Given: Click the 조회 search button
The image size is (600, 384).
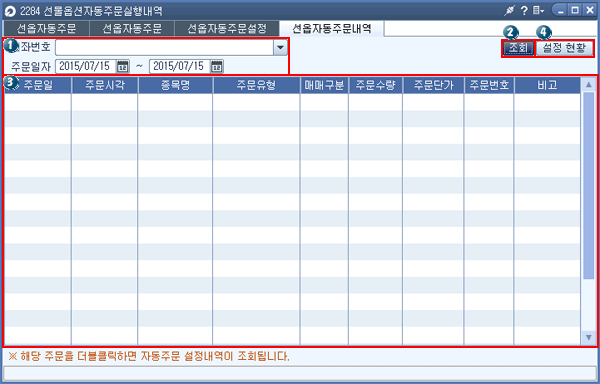Looking at the screenshot, I should point(518,48).
